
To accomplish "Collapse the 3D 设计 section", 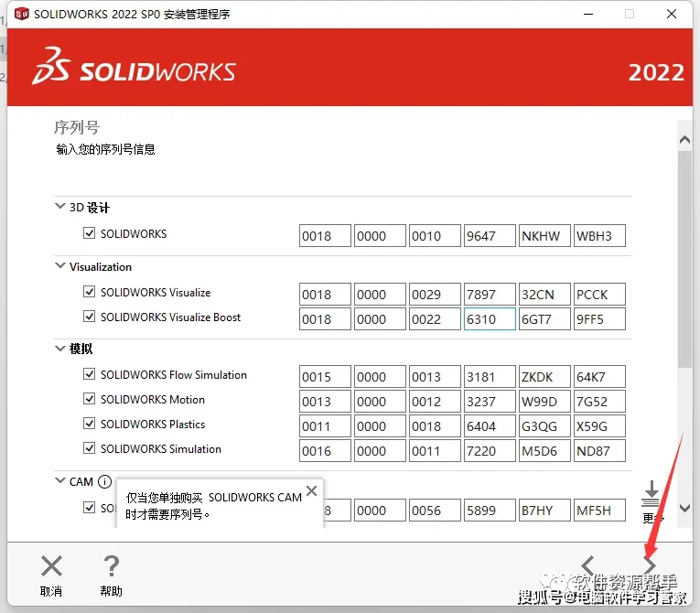I will pyautogui.click(x=59, y=206).
